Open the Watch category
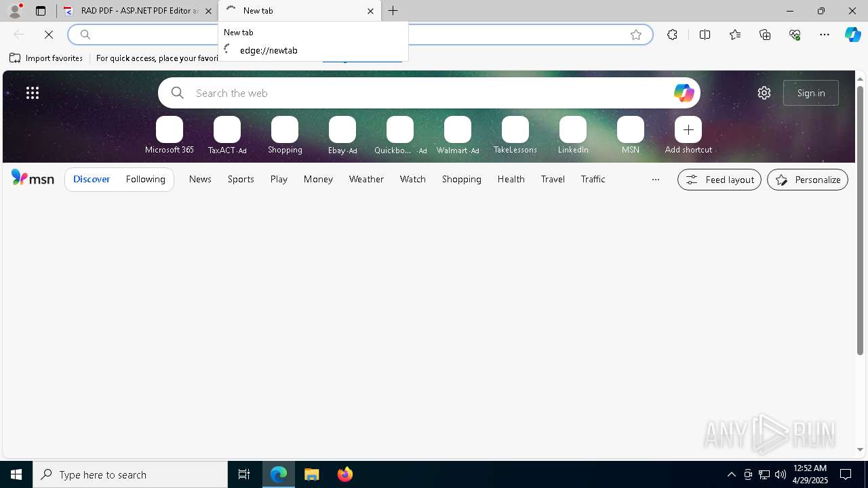868x488 pixels. coord(413,179)
